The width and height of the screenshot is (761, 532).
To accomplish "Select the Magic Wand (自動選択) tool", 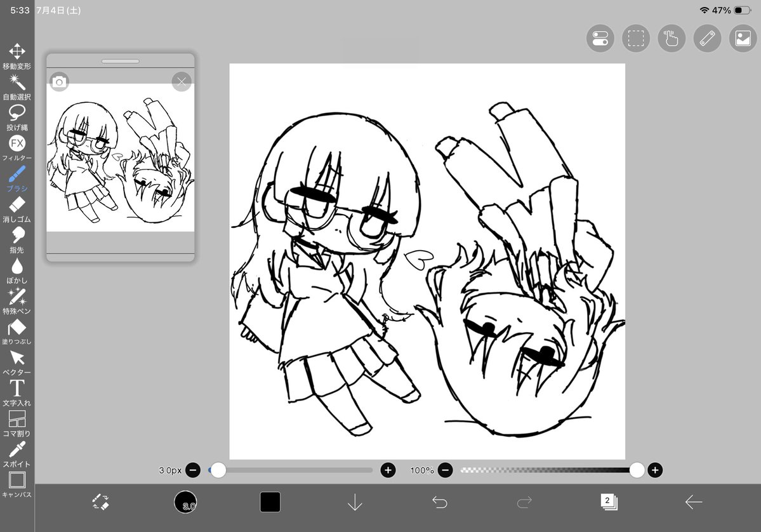I will click(17, 87).
